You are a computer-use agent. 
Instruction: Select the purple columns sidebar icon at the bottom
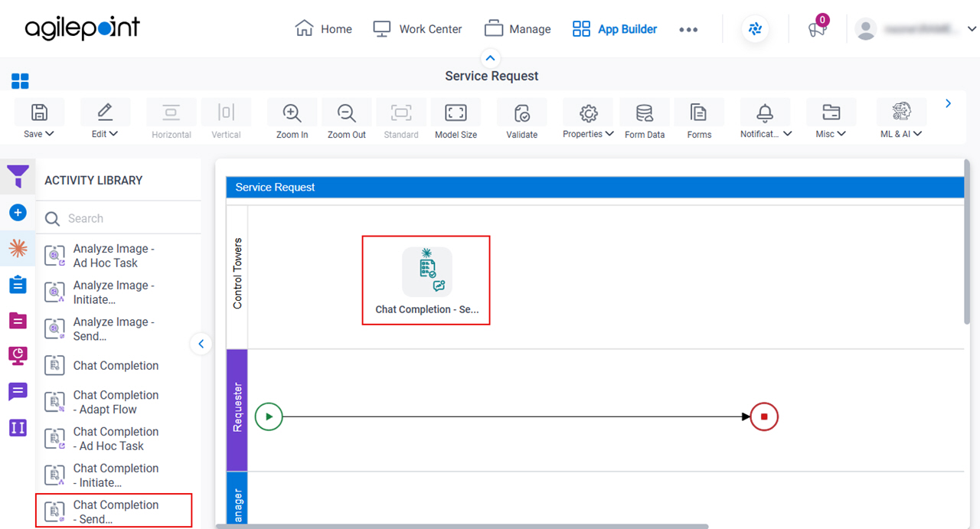[18, 427]
